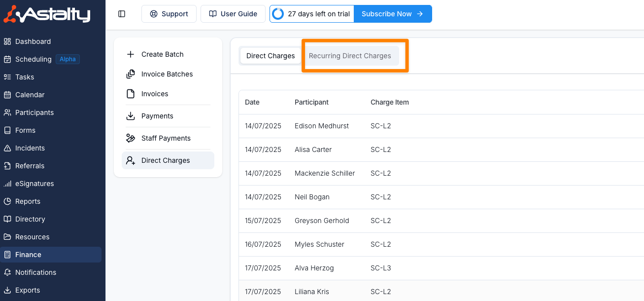Go to Payments in Finance menu
Image resolution: width=644 pixels, height=301 pixels.
coord(157,116)
